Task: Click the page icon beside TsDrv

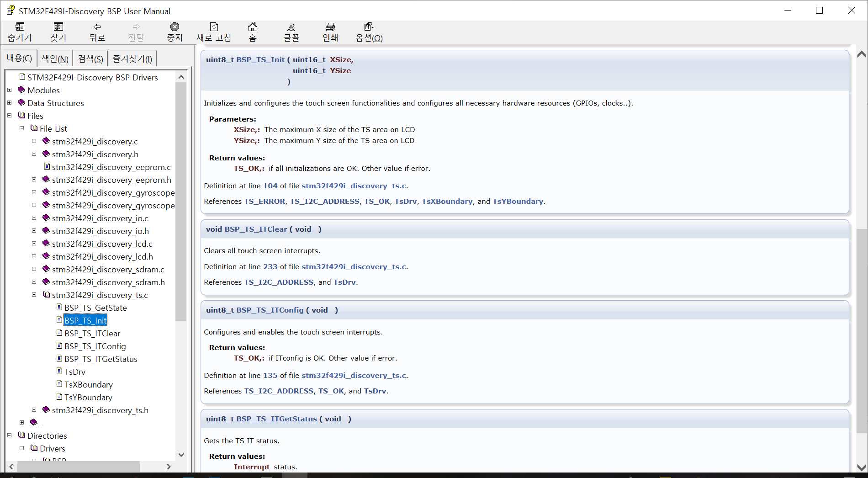Action: (59, 371)
